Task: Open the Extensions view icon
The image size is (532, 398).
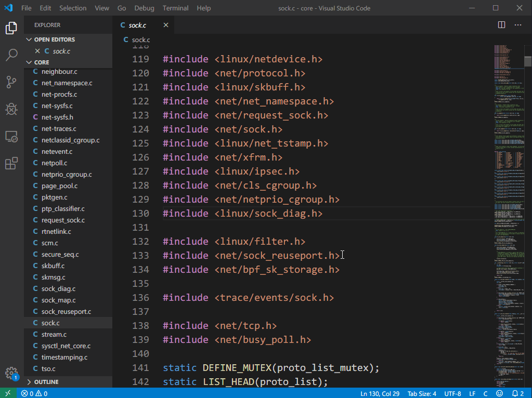Action: (x=11, y=163)
